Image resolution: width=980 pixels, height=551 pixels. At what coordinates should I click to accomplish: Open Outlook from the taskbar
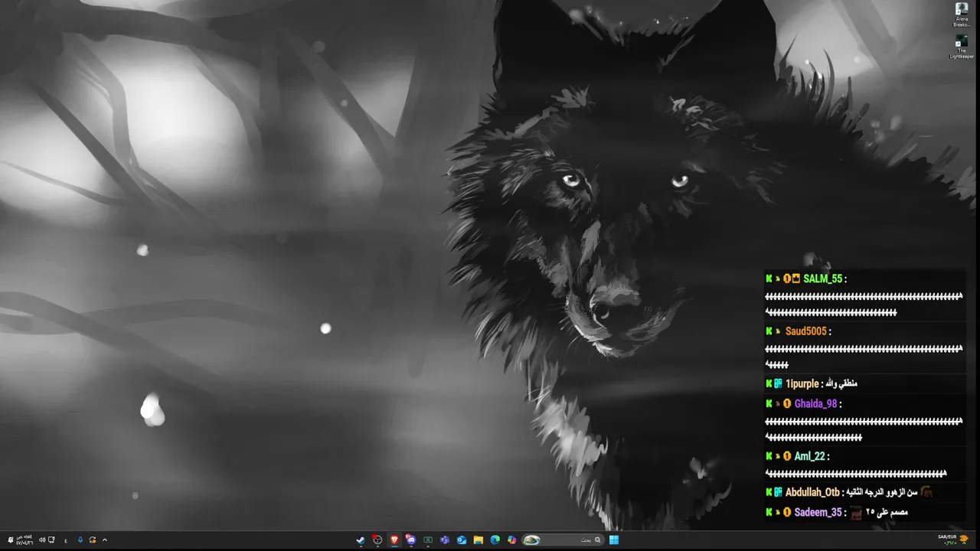[462, 540]
